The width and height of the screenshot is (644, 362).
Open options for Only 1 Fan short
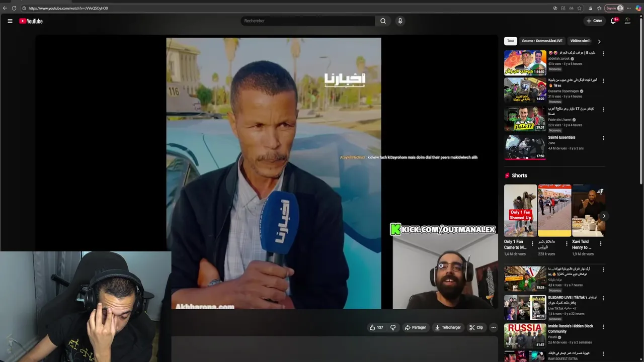pyautogui.click(x=532, y=244)
